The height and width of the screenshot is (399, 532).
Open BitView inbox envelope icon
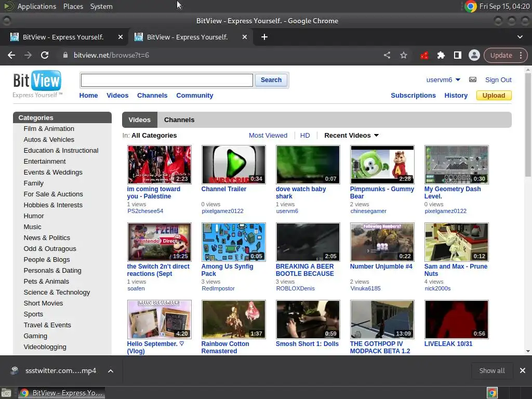click(x=473, y=79)
